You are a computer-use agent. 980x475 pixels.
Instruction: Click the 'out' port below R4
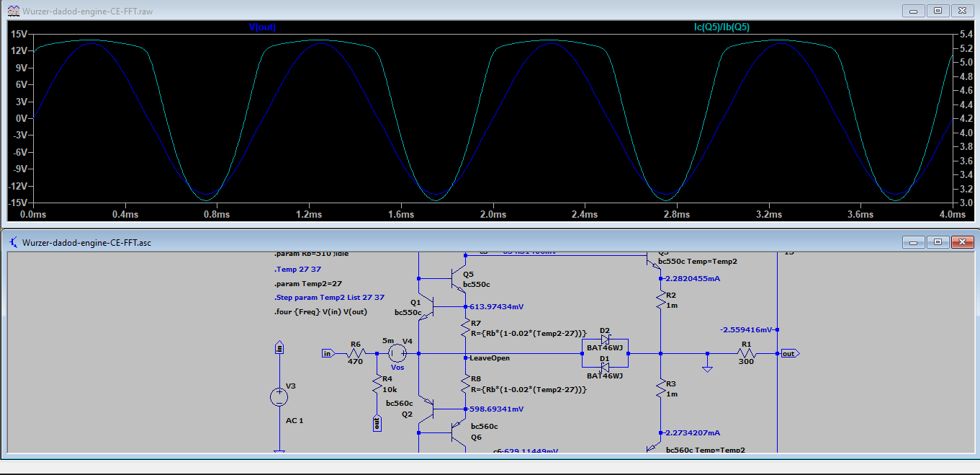click(x=376, y=423)
